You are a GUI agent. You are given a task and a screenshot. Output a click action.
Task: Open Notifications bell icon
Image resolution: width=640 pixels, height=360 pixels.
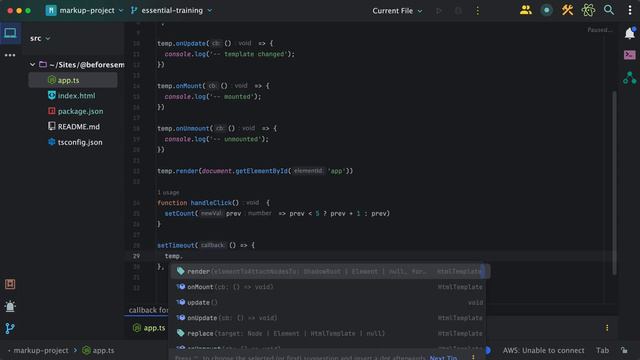[630, 33]
